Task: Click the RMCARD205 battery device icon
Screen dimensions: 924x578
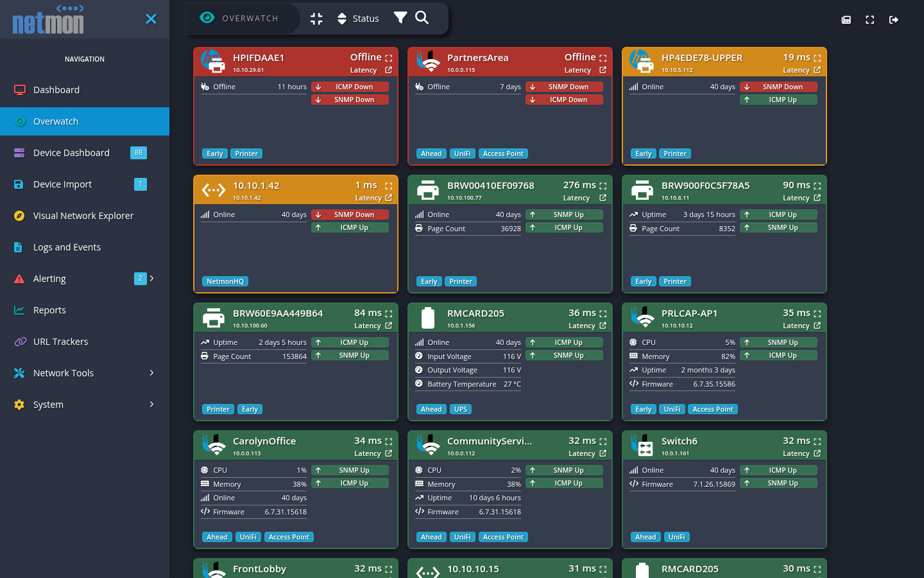Action: [427, 318]
